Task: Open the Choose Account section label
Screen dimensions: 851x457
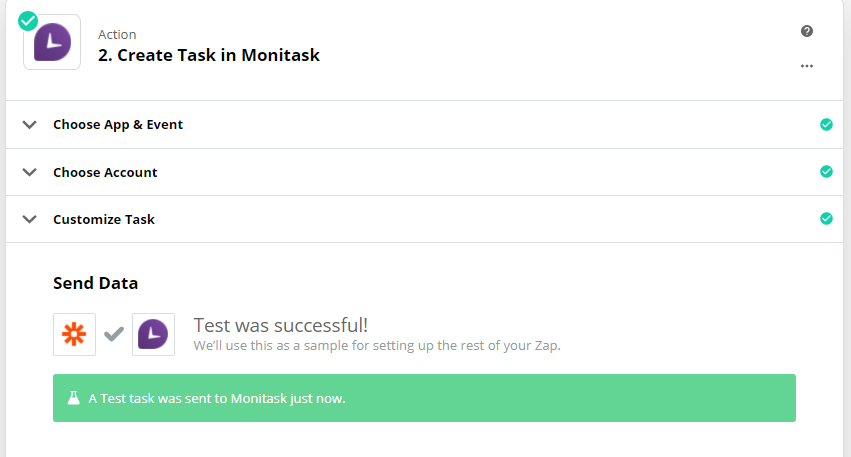Action: [105, 172]
